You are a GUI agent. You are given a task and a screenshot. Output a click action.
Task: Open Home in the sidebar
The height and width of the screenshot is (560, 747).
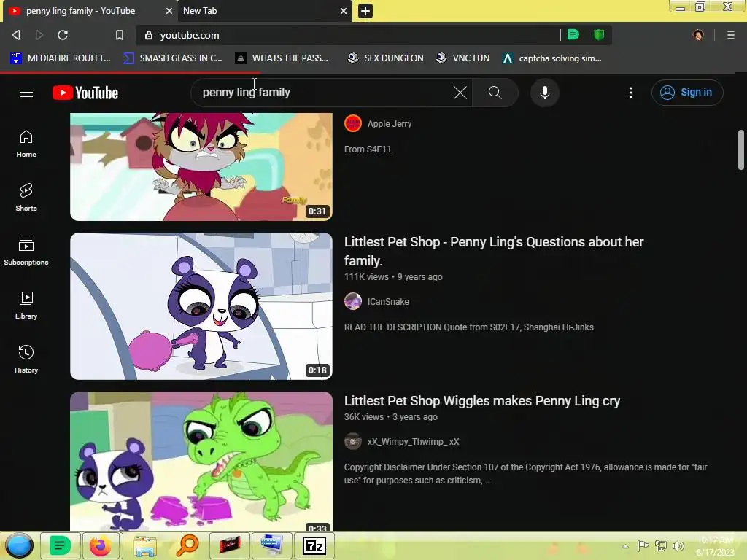[x=26, y=144]
